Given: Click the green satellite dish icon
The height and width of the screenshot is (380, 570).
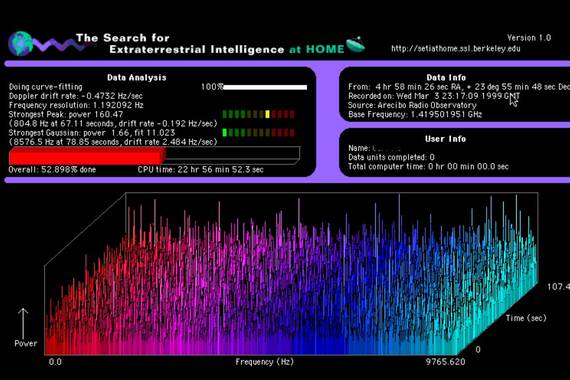Looking at the screenshot, I should click(356, 44).
